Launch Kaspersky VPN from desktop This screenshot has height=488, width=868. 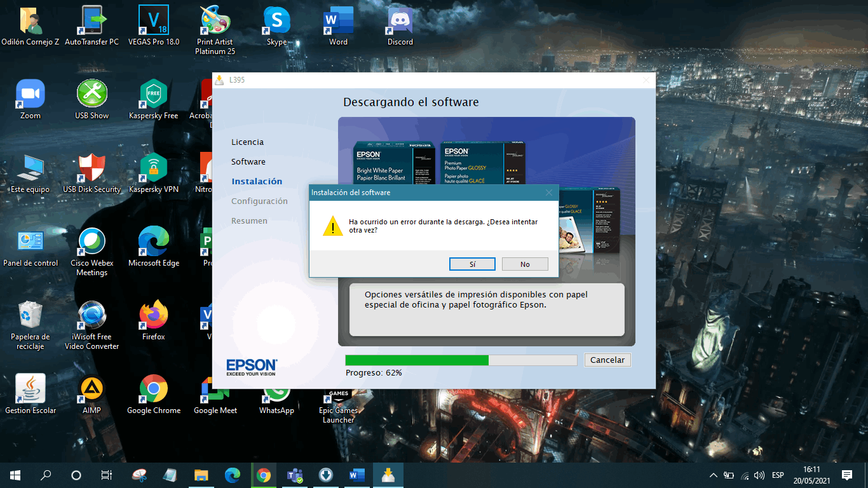click(154, 174)
